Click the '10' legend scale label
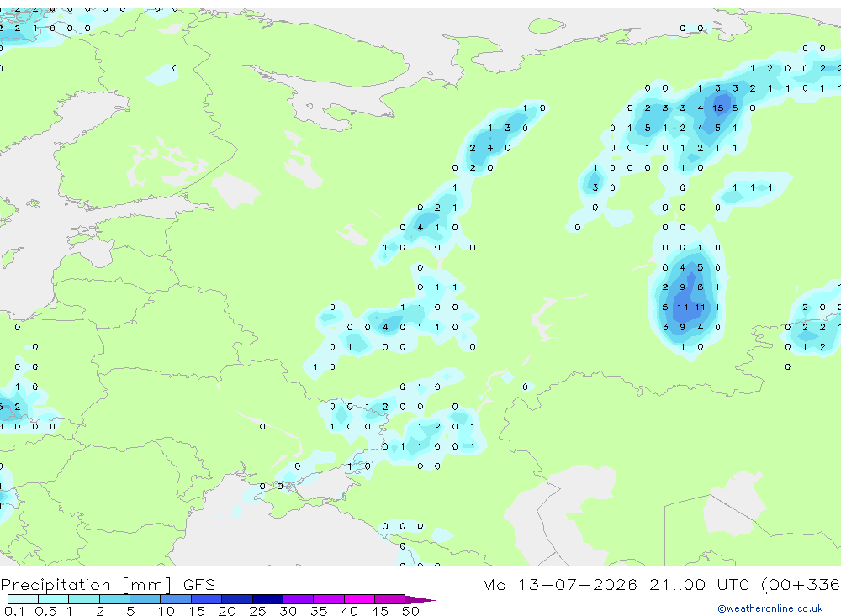 click(167, 611)
